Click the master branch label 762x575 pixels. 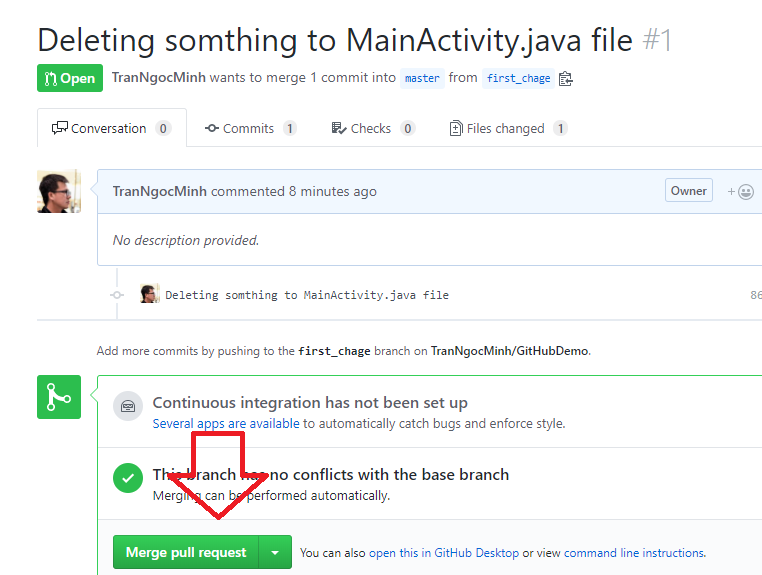422,78
